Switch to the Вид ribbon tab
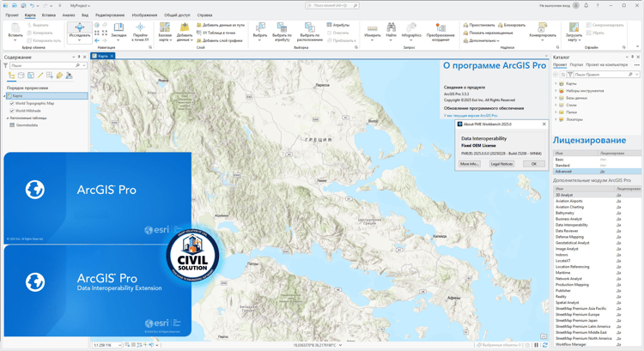 pos(85,15)
